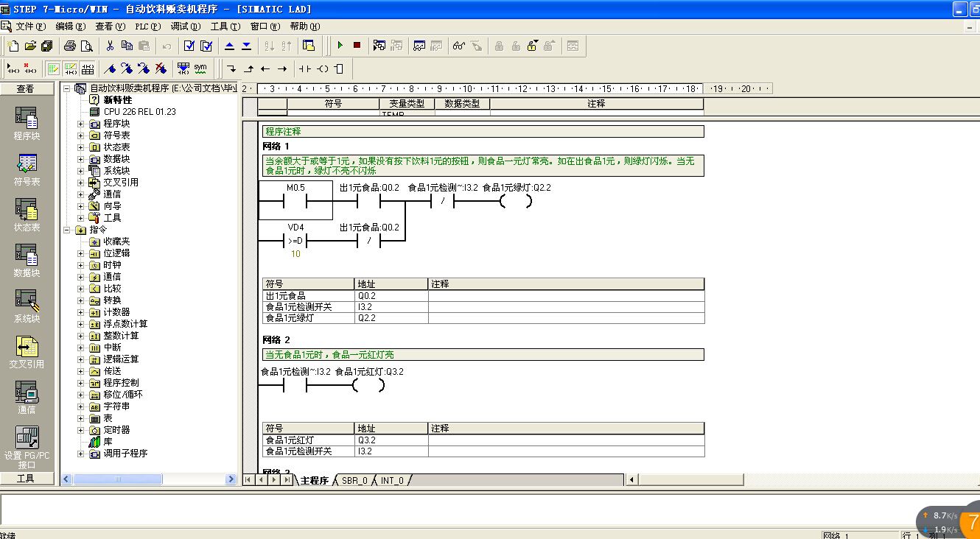Click the Print icon in toolbar

pos(70,46)
